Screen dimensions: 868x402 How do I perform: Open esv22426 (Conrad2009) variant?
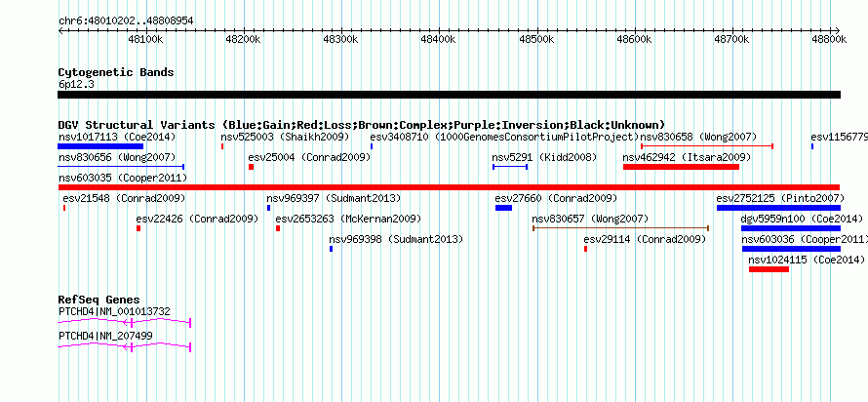197,219
